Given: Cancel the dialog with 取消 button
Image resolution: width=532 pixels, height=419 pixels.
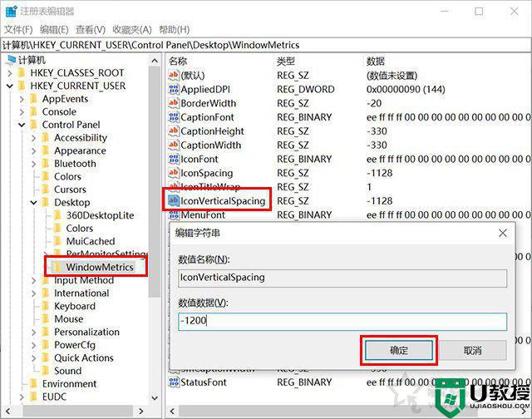Looking at the screenshot, I should point(473,351).
